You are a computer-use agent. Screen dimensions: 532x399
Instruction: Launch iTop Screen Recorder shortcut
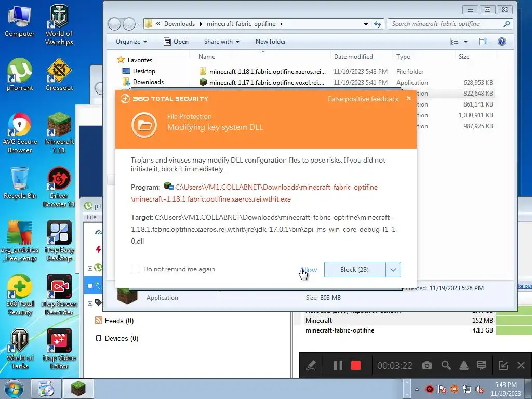pyautogui.click(x=59, y=295)
